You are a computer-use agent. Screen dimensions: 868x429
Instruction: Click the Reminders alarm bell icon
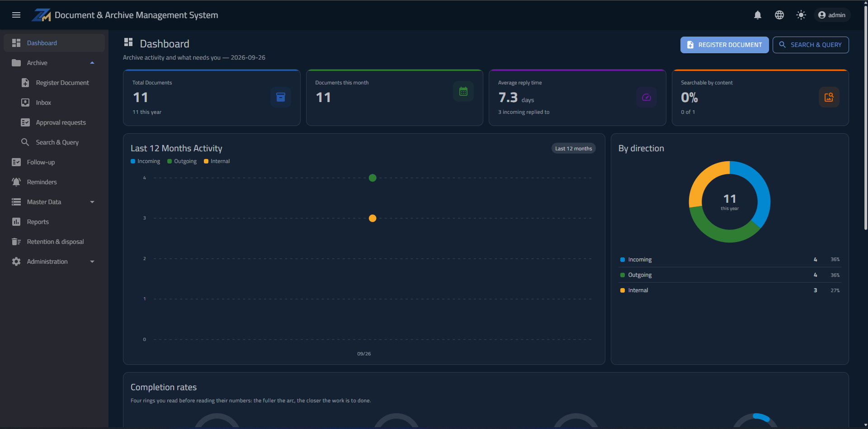(16, 182)
